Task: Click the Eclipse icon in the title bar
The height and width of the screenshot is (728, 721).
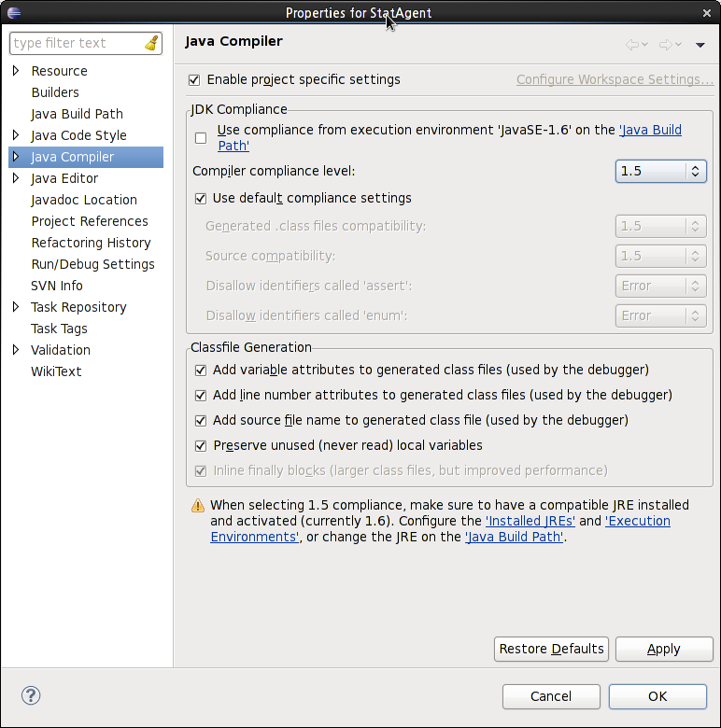Action: tap(14, 12)
